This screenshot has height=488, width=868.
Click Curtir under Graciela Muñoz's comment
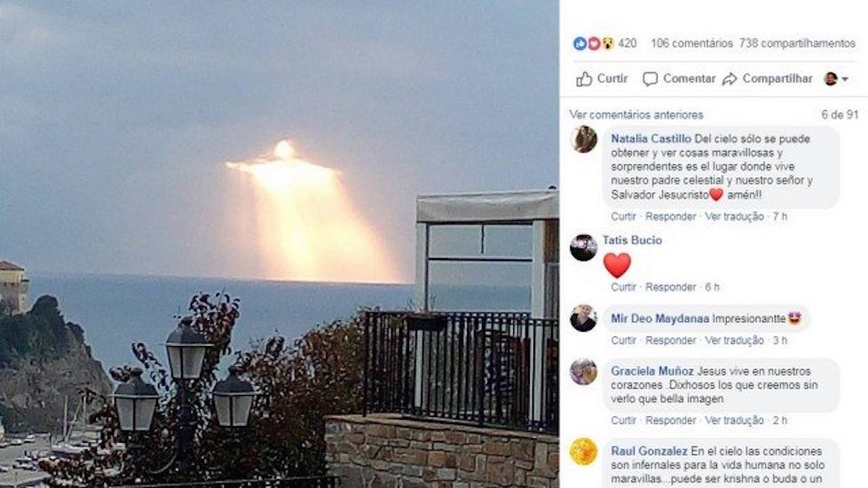623,421
